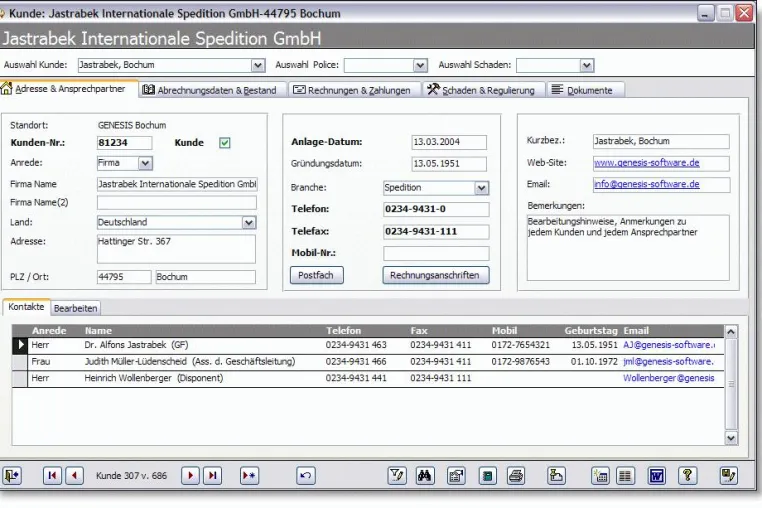Open the Auswahl Kunde dropdown
Screen dimensions: 762x508
click(258, 65)
